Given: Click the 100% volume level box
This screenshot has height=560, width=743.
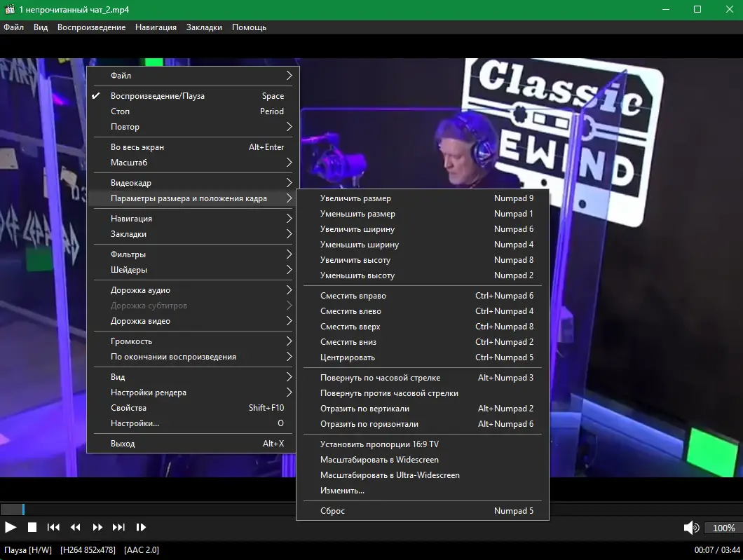Looking at the screenshot, I should (723, 528).
